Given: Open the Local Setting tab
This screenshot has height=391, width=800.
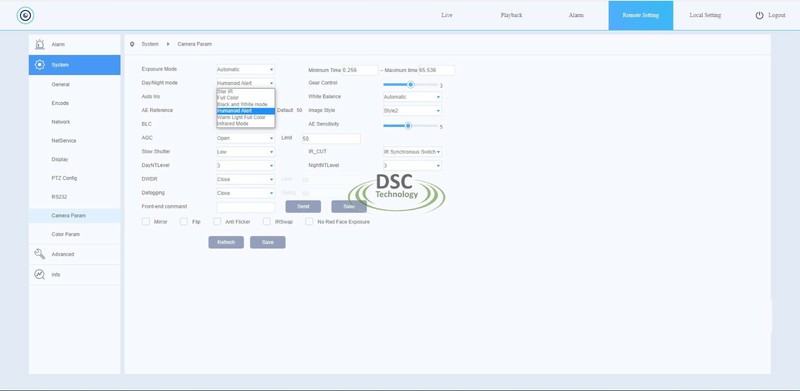Looking at the screenshot, I should [705, 15].
